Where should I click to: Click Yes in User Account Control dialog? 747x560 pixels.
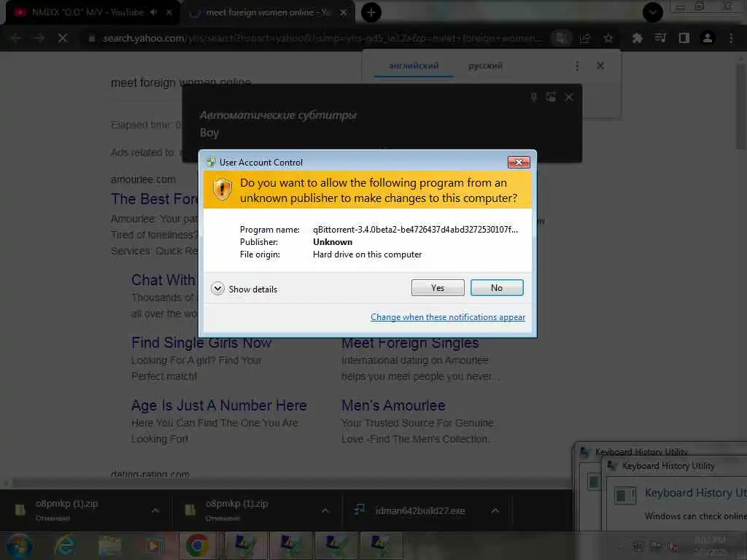pos(438,287)
